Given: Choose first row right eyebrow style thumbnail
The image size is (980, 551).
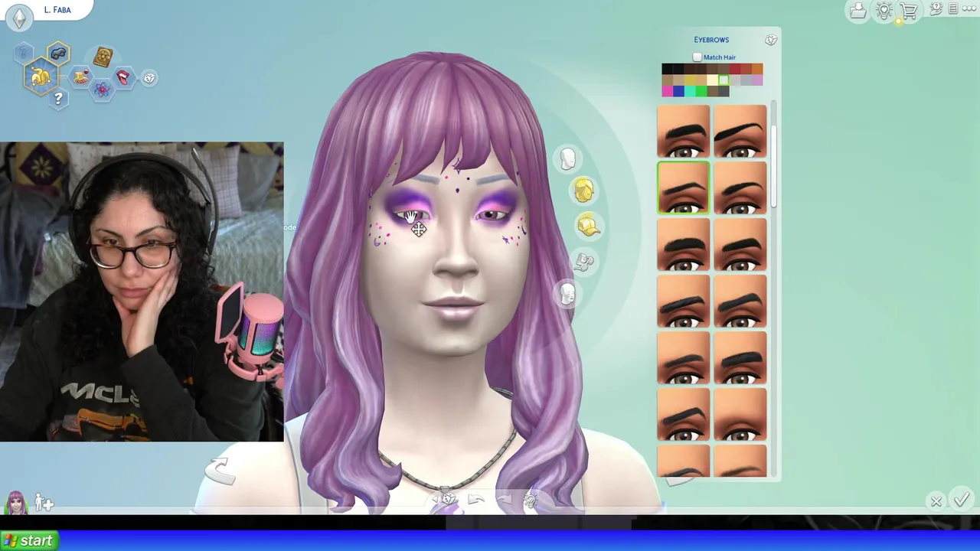Looking at the screenshot, I should [740, 132].
